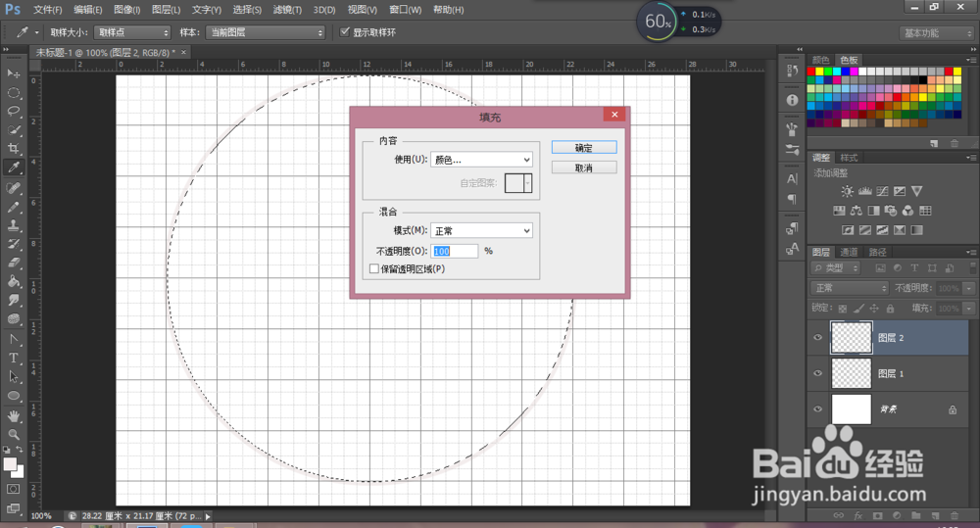The image size is (980, 528).
Task: Select the Pen tool
Action: 13,339
